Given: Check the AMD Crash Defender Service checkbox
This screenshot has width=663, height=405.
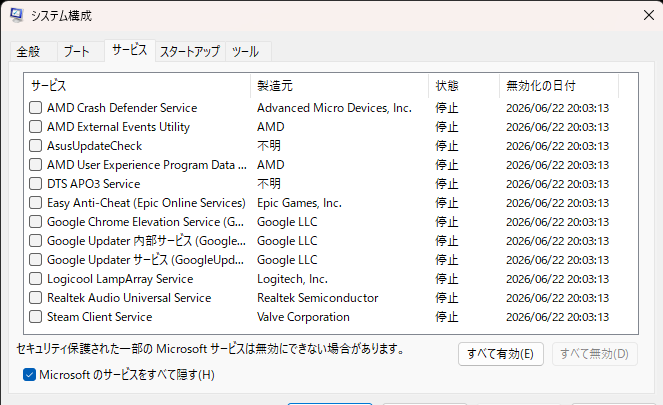Looking at the screenshot, I should 36,108.
